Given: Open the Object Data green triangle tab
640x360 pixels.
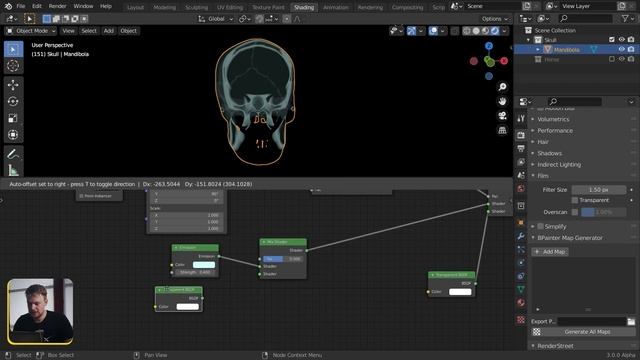Looking at the screenshot, I should 521,289.
